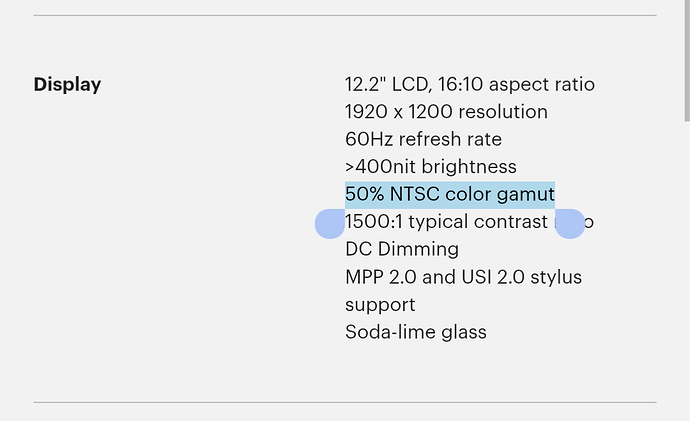Click the "60Hz refresh rate" text
This screenshot has height=421, width=690.
(x=423, y=139)
